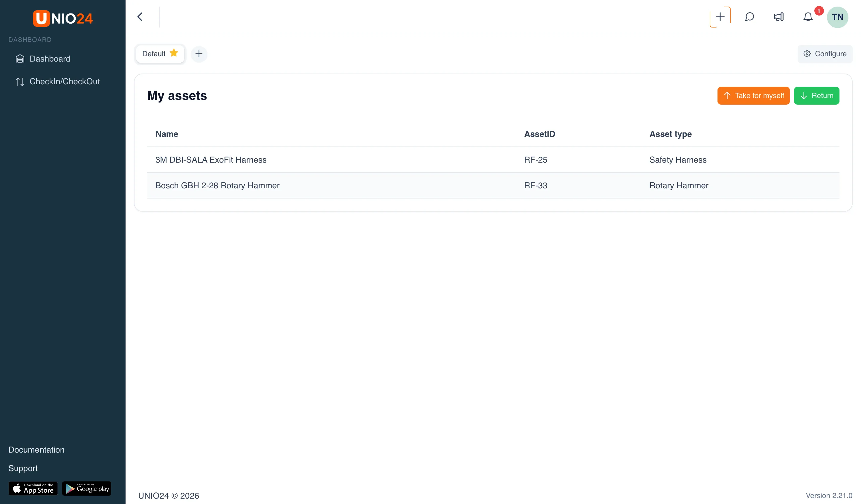This screenshot has width=861, height=504.
Task: Open the TN user avatar menu
Action: point(837,17)
